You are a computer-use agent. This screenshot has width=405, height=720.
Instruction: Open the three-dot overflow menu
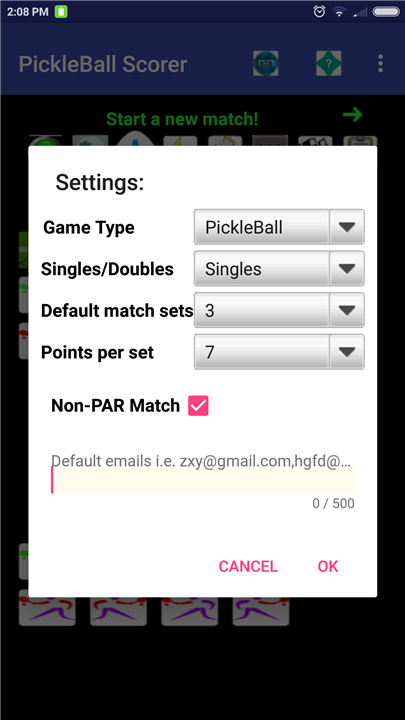[x=380, y=63]
